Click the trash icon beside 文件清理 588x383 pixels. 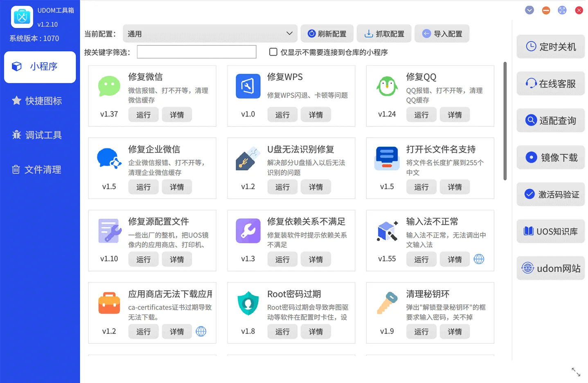[x=16, y=169]
